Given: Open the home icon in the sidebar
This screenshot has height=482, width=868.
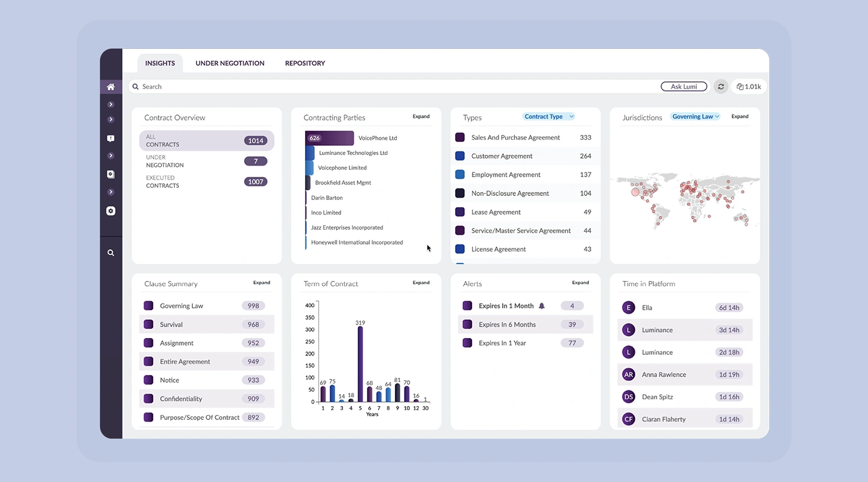Looking at the screenshot, I should [111, 87].
